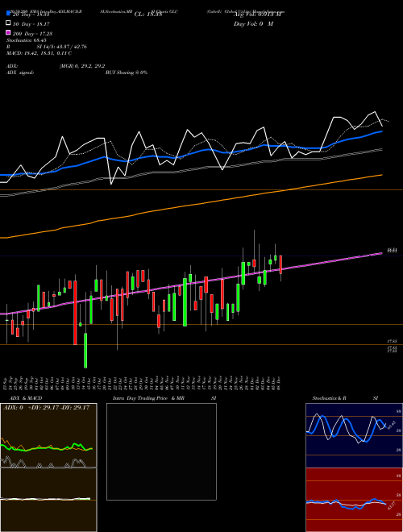Image resolution: width=403 pixels, height=532 pixels.
Task: Click the last red candlestick on the price chart
Action: (280, 264)
